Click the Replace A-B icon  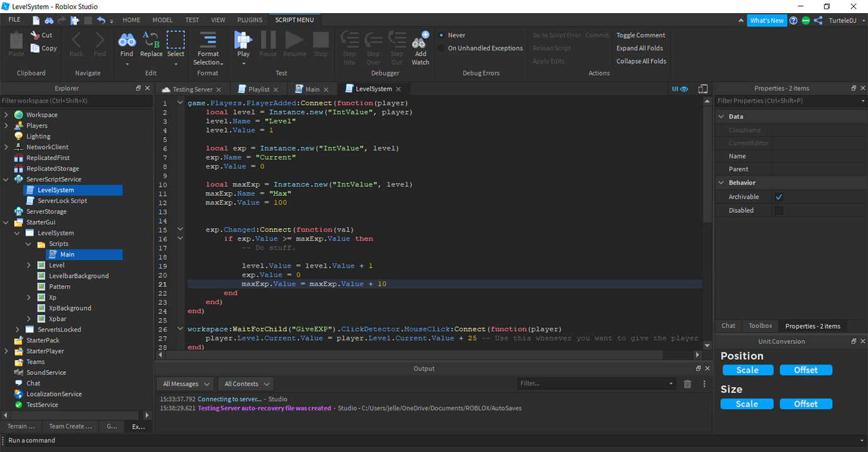pyautogui.click(x=152, y=40)
